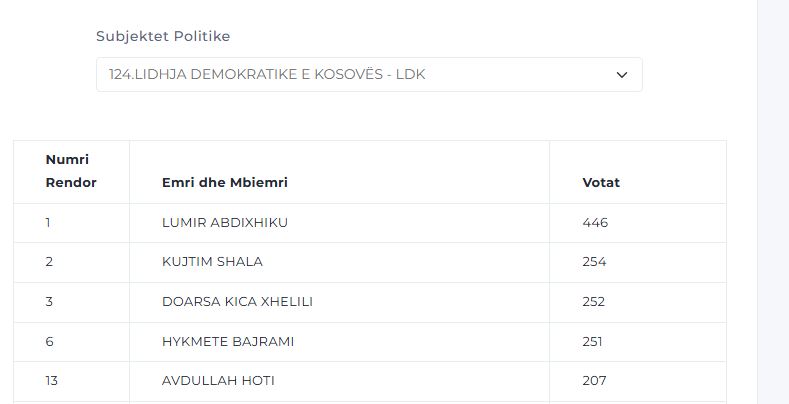The height and width of the screenshot is (404, 789).
Task: Click vote count 252
Action: 594,302
